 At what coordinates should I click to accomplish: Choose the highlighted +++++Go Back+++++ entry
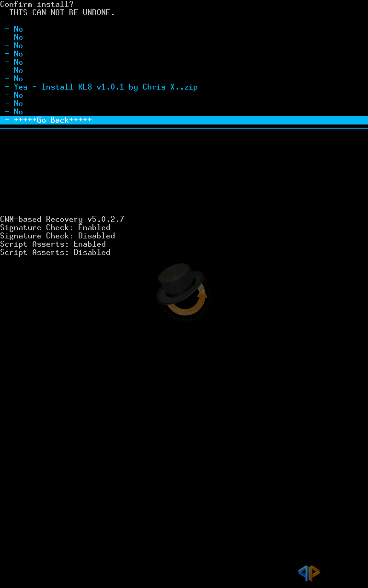pyautogui.click(x=184, y=120)
